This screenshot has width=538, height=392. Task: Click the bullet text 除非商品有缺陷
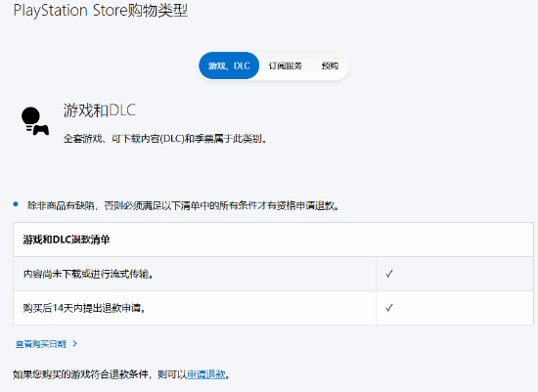pos(184,205)
